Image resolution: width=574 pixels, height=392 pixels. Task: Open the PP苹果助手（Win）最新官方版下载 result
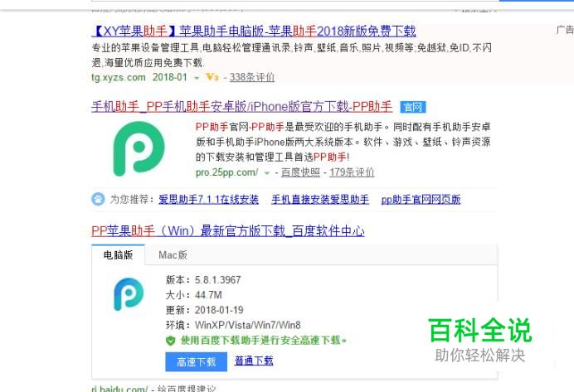(228, 231)
